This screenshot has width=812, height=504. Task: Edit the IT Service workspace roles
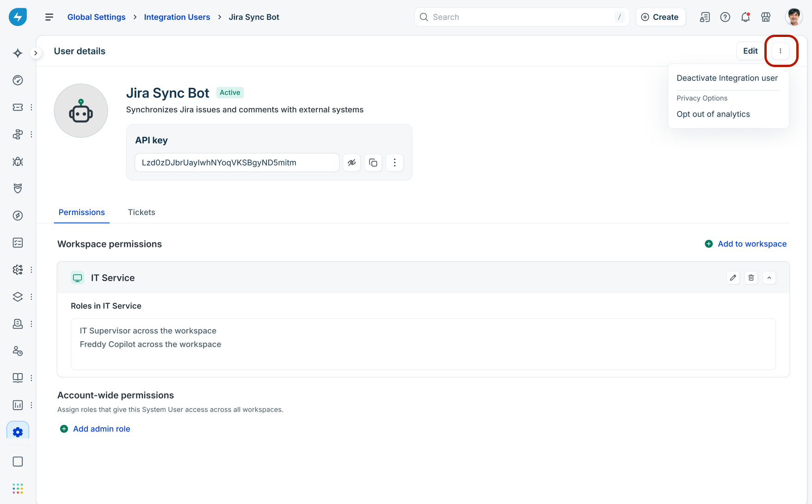733,278
